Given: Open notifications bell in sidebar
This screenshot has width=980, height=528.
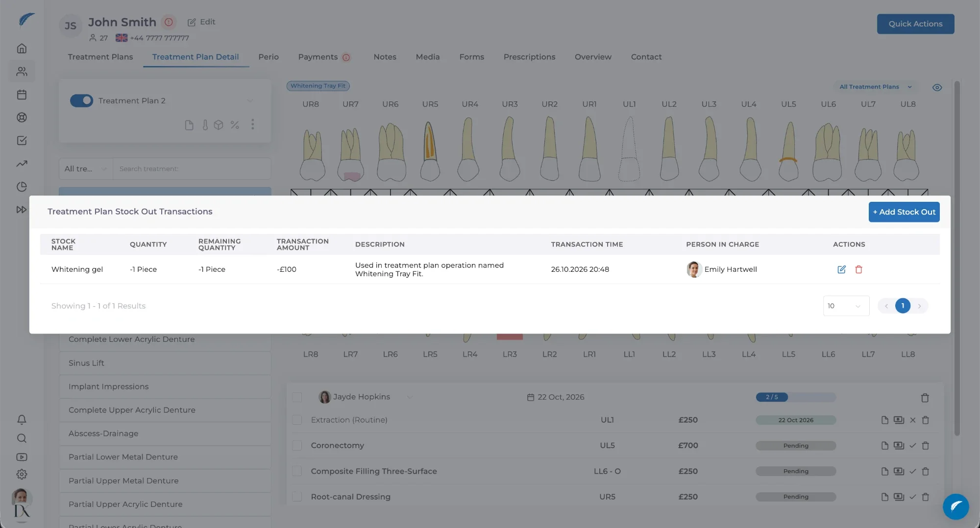Looking at the screenshot, I should click(22, 420).
